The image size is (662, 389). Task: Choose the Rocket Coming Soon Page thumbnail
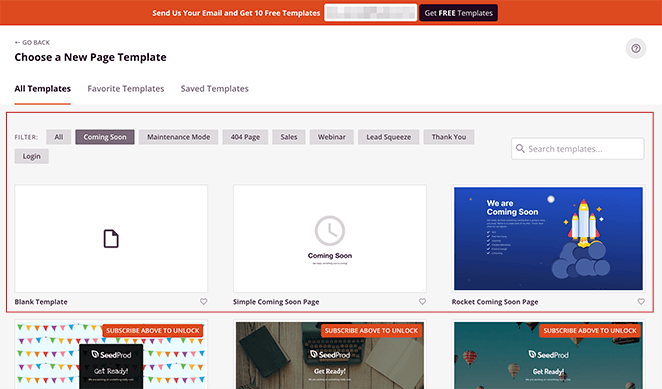pos(548,239)
